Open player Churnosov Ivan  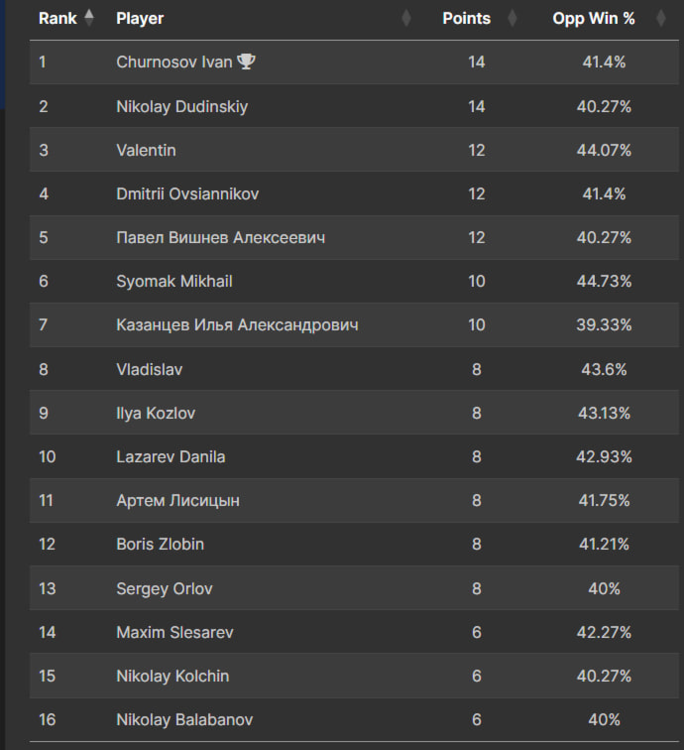click(x=174, y=62)
